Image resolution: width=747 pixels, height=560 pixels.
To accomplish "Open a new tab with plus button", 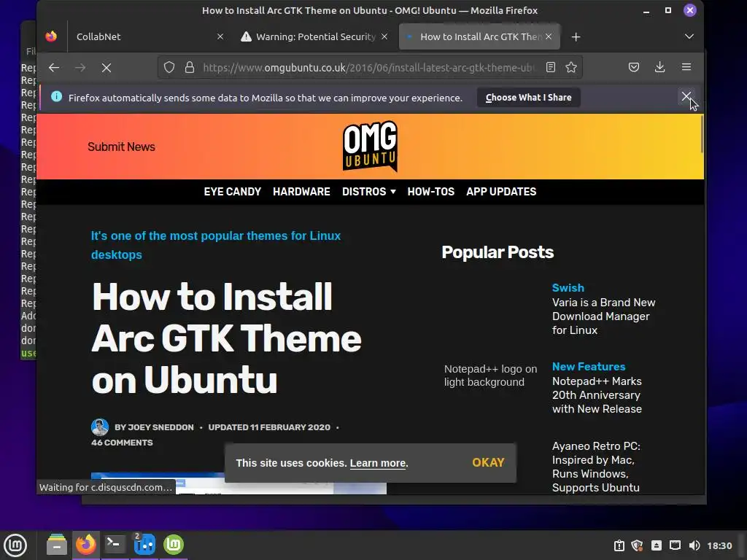I will pos(576,37).
